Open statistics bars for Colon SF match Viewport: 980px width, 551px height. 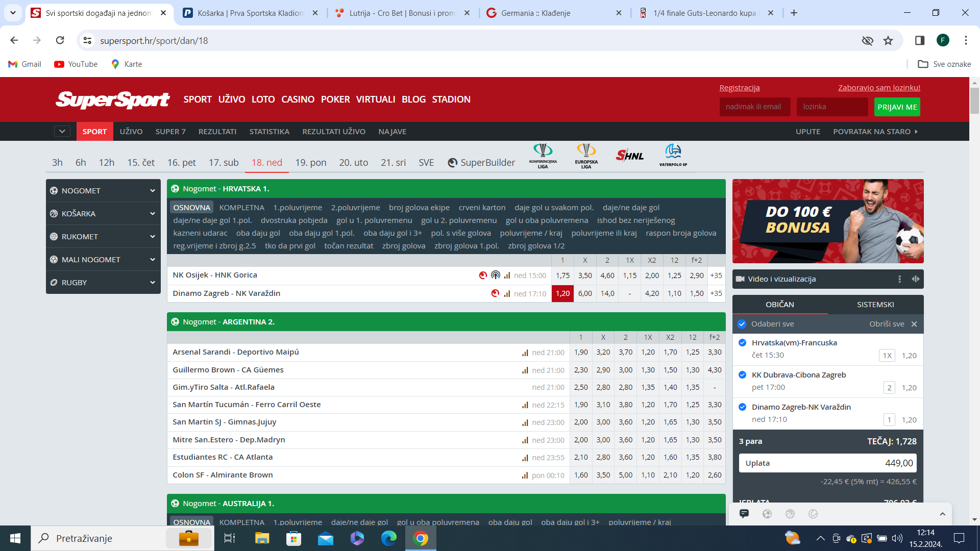(525, 475)
